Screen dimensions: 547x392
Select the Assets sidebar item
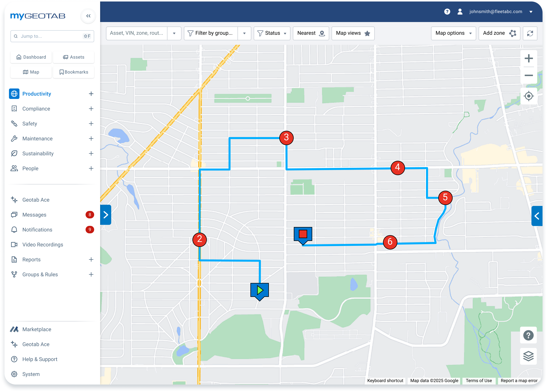click(74, 57)
